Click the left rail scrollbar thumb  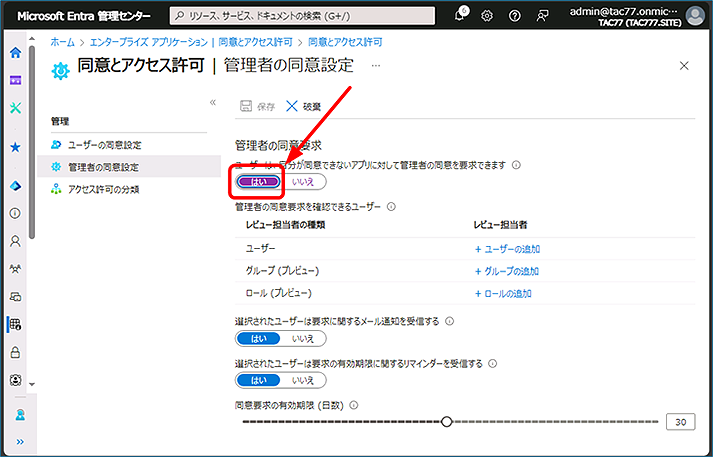coord(31,141)
